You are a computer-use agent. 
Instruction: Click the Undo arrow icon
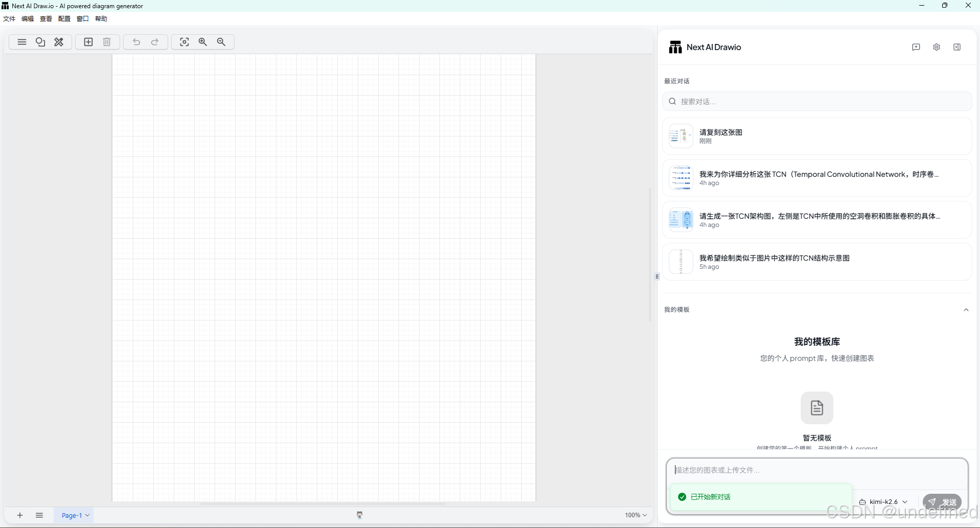[136, 42]
